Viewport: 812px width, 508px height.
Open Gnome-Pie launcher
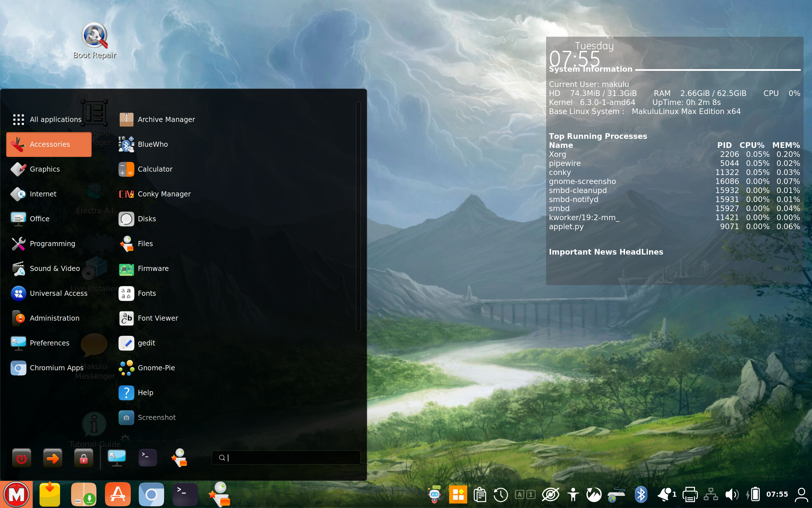pos(147,368)
